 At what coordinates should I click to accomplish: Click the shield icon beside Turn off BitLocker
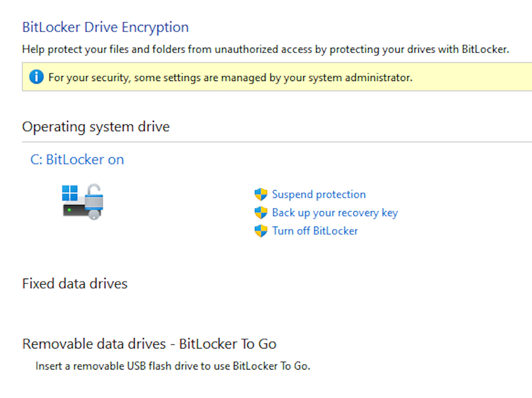coord(261,231)
